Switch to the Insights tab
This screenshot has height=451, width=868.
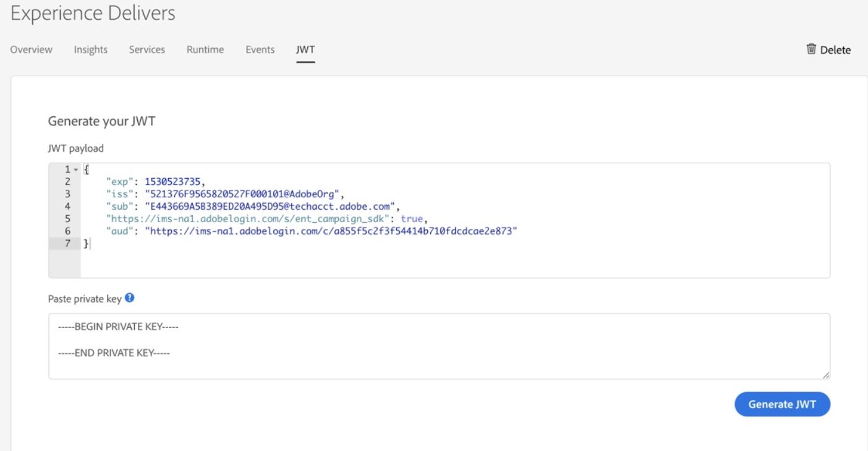click(x=91, y=49)
